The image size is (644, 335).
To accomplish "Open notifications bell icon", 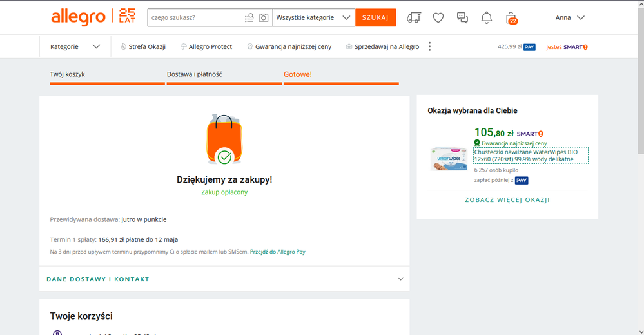I will tap(487, 18).
